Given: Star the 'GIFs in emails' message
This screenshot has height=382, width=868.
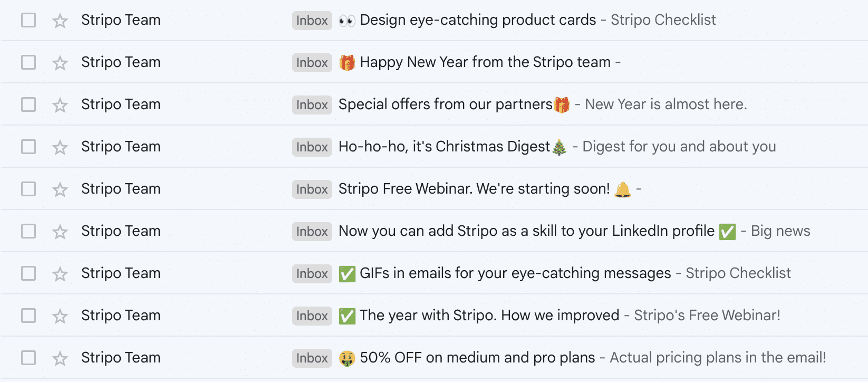Looking at the screenshot, I should click(x=60, y=274).
